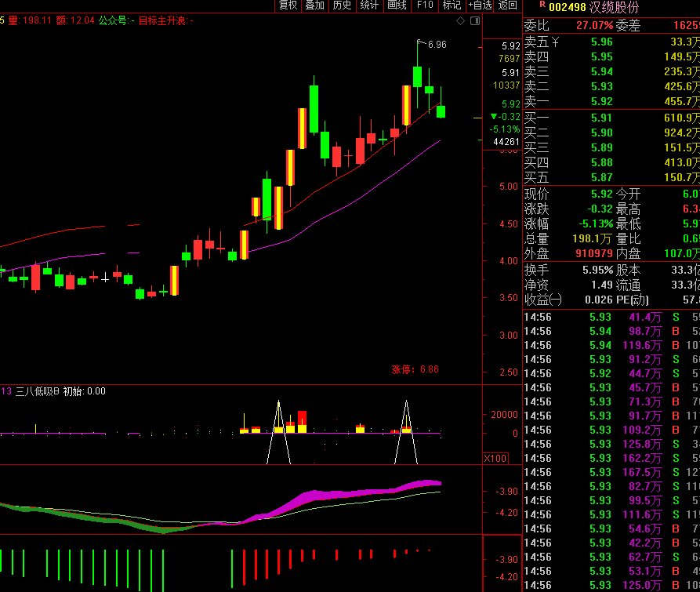Click the 汉缆股份 stock name
Screen dimensions: 700x592
614,7
